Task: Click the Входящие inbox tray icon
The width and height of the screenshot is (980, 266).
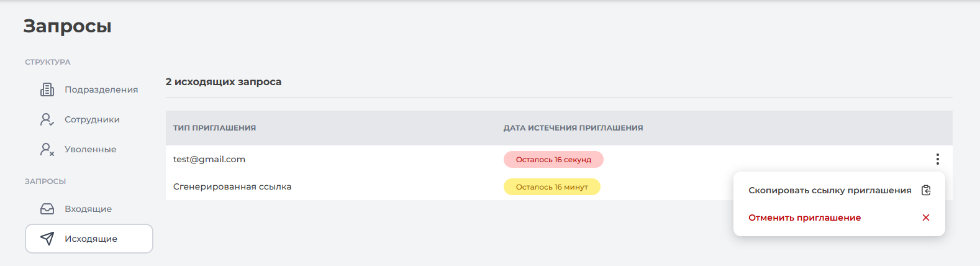Action: click(x=47, y=209)
